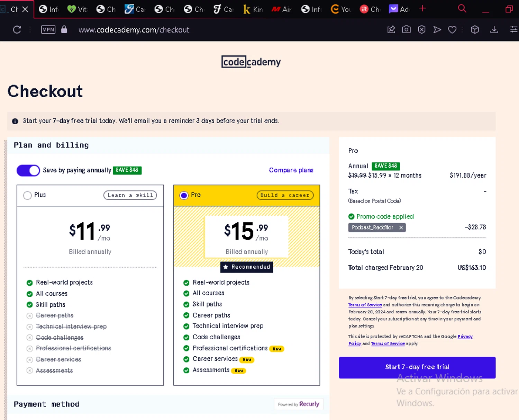Click Code challenges in the Pro plan
The width and height of the screenshot is (519, 420).
[216, 337]
